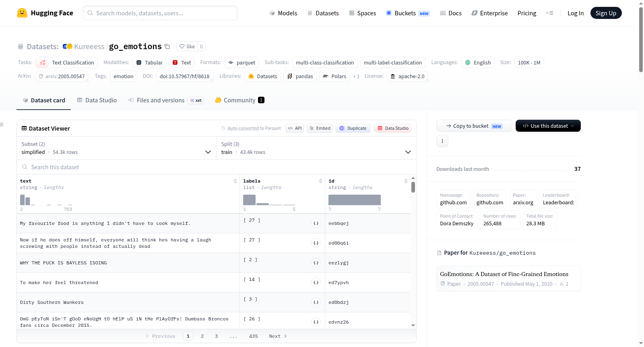Click the Duplicate button
This screenshot has height=347, width=644.
pos(353,128)
